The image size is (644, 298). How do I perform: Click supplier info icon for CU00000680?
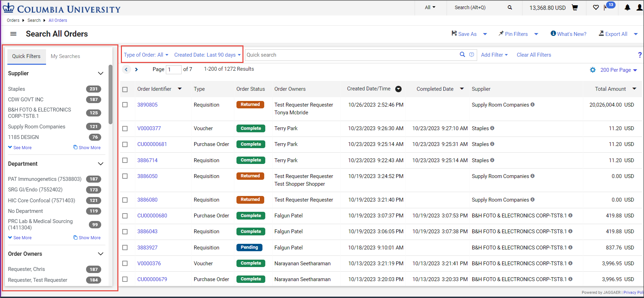tap(570, 215)
